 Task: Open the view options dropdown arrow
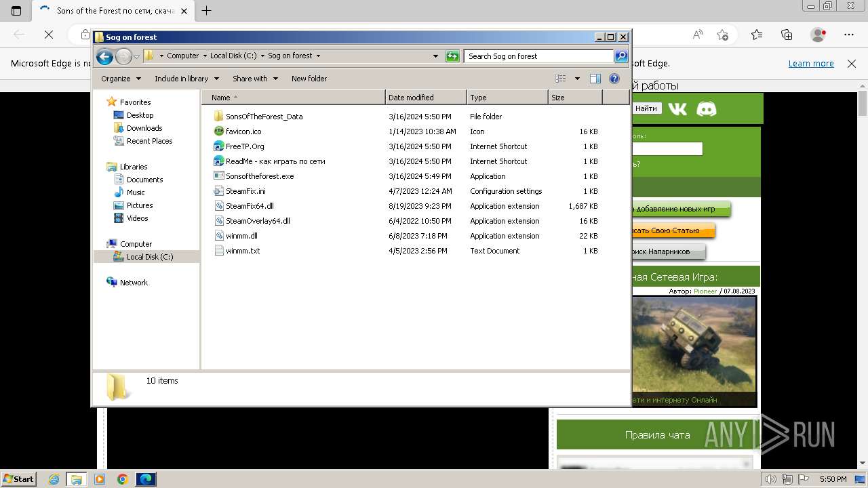pyautogui.click(x=577, y=79)
